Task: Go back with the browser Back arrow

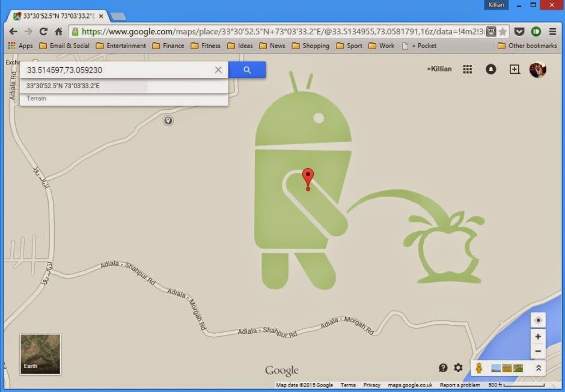Action: (x=13, y=32)
